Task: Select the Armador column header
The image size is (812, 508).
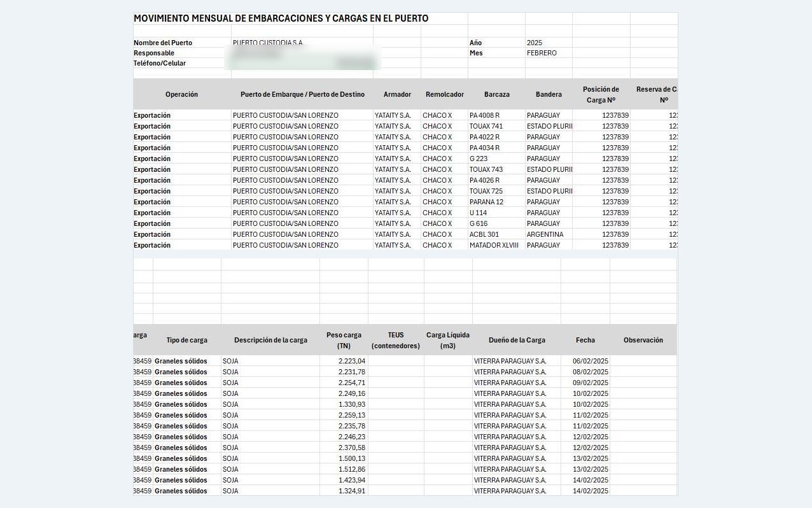Action: pyautogui.click(x=397, y=94)
